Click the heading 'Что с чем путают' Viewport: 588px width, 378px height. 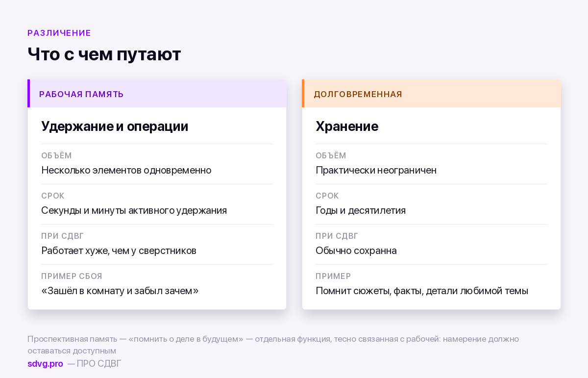coord(104,54)
